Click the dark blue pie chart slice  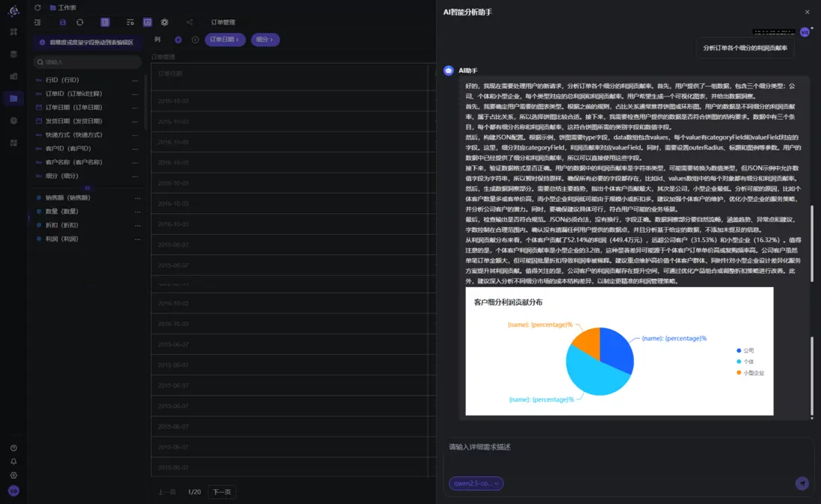tap(615, 350)
